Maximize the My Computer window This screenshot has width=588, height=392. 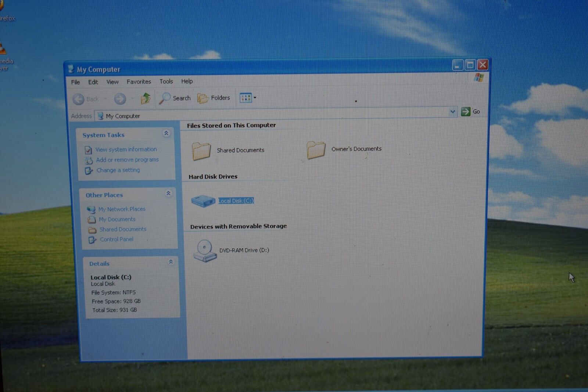tap(470, 65)
